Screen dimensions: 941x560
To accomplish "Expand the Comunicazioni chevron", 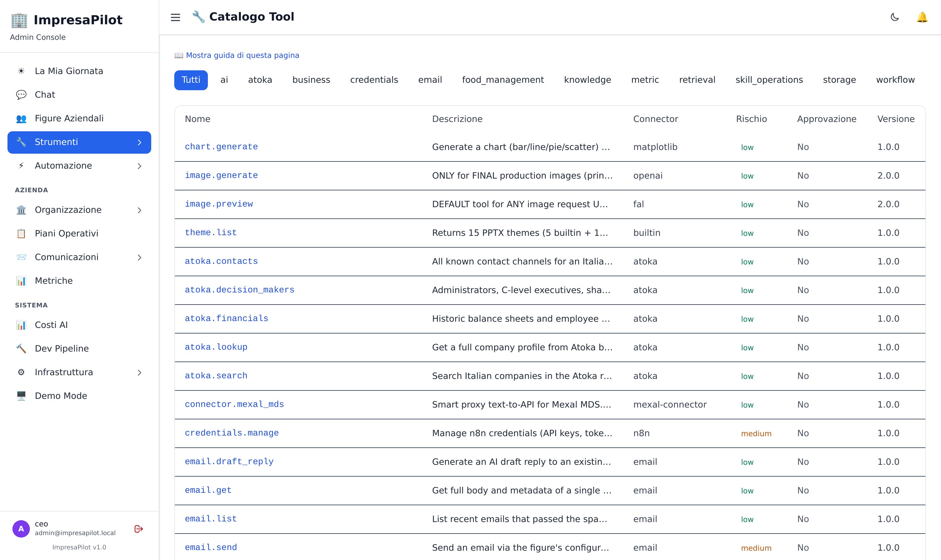I will tap(139, 257).
